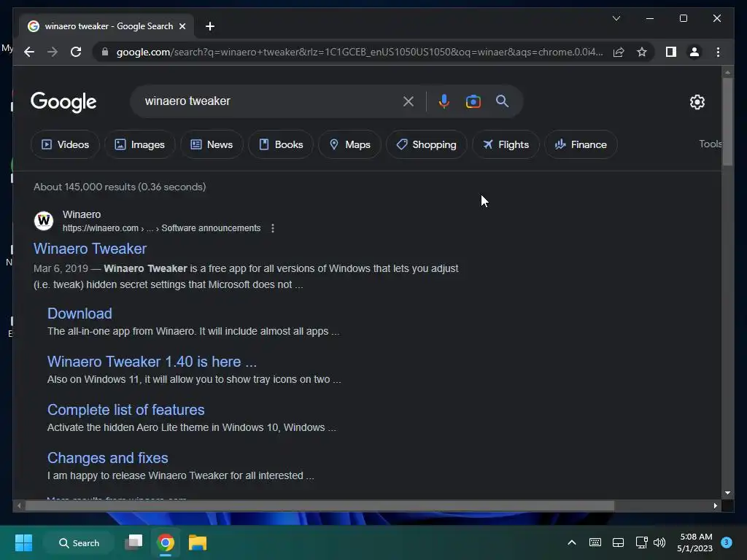Open the search Tools option
This screenshot has height=560, width=747.
pos(711,144)
